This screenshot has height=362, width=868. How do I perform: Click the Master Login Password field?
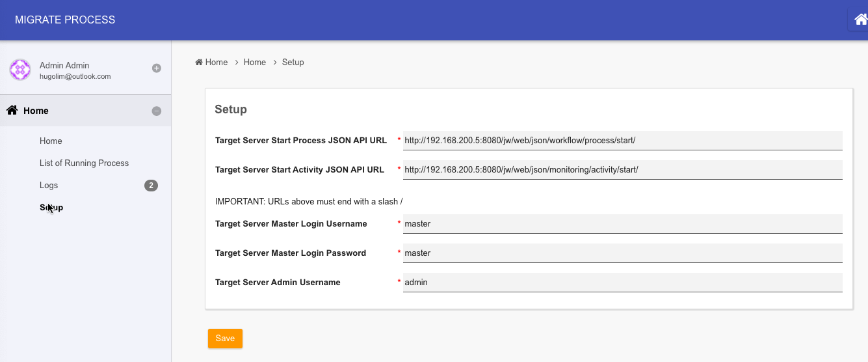coord(622,253)
